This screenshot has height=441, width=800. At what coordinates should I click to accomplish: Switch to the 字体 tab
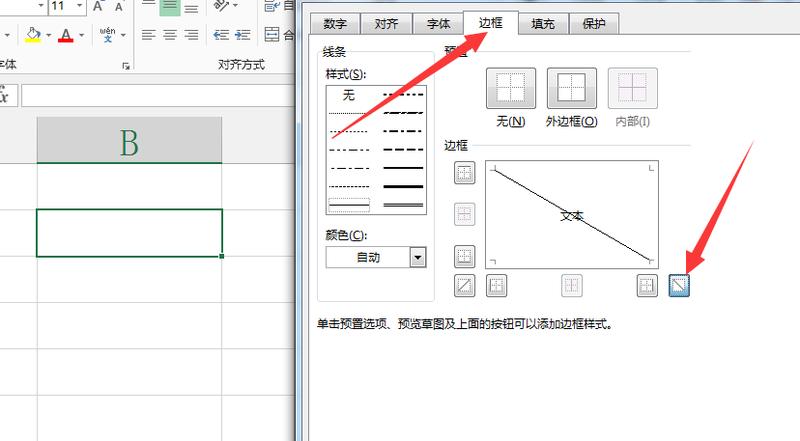click(x=438, y=24)
